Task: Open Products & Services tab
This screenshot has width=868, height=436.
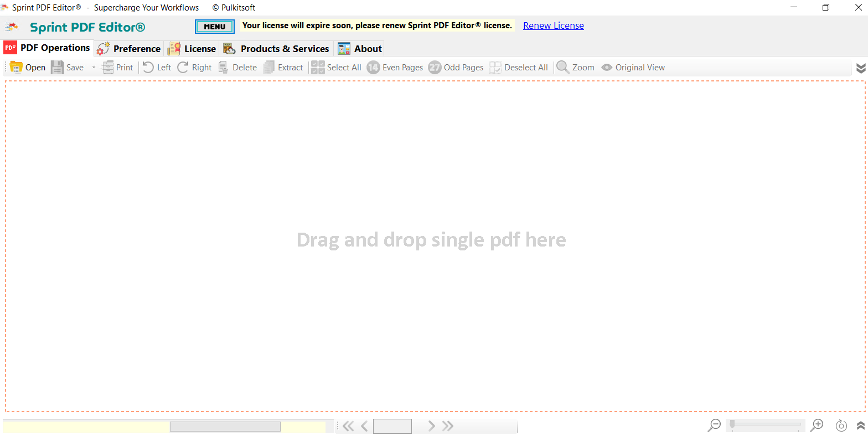Action: coord(276,48)
